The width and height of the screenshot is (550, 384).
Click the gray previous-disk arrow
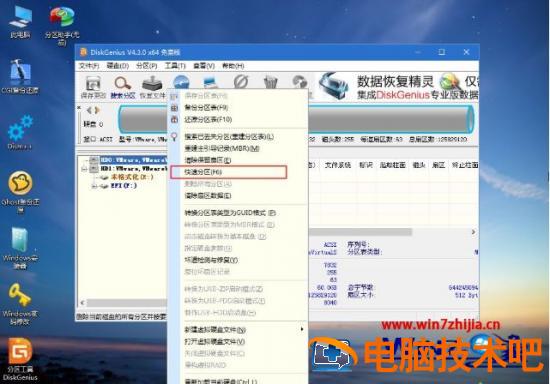(89, 110)
